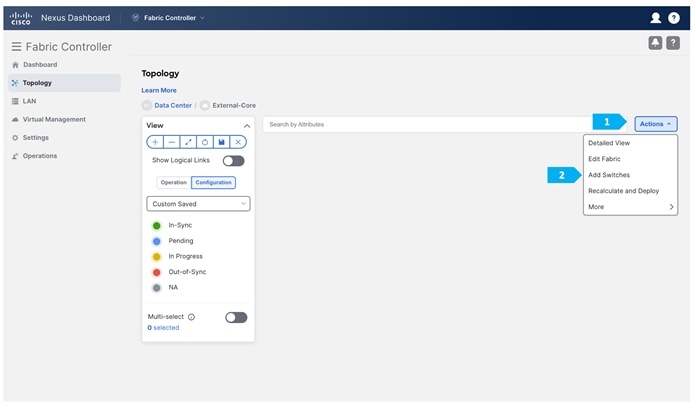Click the External-Core breadcrumb text
This screenshot has width=696, height=412.
pyautogui.click(x=234, y=106)
